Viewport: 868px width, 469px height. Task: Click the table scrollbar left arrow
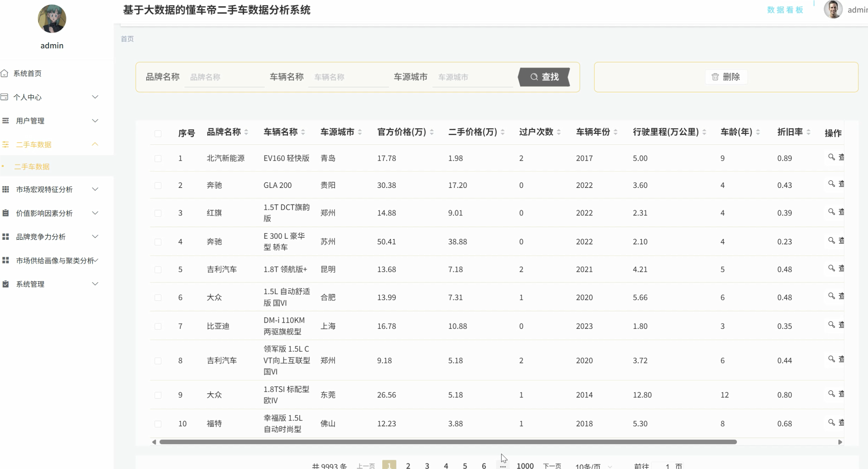(x=154, y=442)
